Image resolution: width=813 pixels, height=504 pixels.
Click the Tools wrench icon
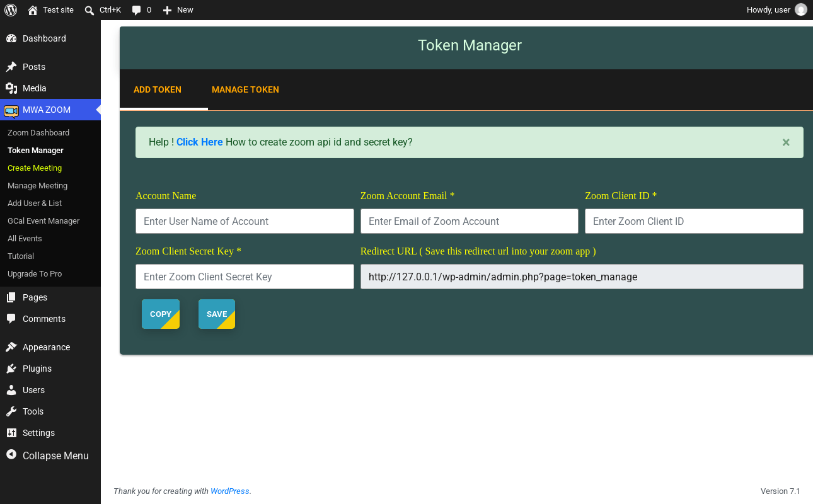pos(11,411)
